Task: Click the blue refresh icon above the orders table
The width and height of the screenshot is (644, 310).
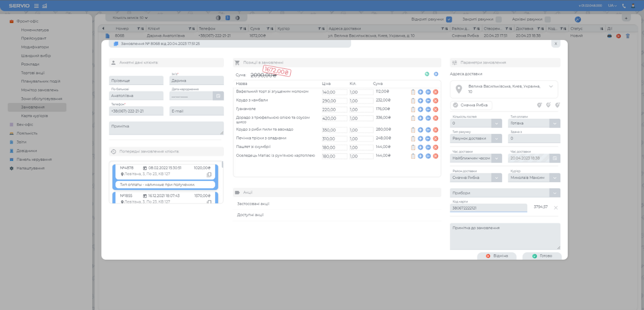Action: tap(578, 20)
